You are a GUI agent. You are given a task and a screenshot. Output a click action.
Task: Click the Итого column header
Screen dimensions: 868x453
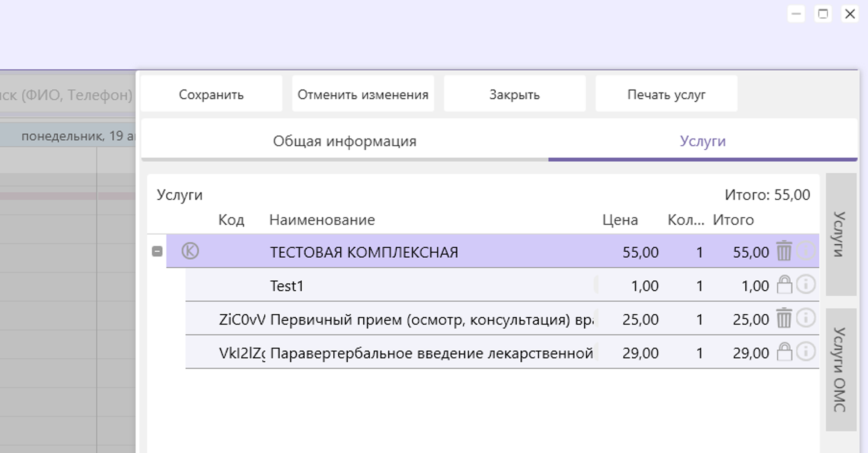(x=733, y=220)
